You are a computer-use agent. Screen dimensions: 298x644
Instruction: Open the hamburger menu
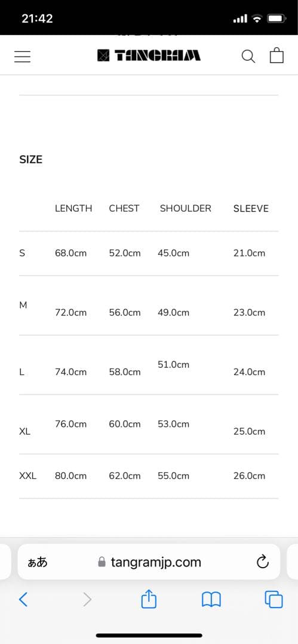pyautogui.click(x=22, y=56)
